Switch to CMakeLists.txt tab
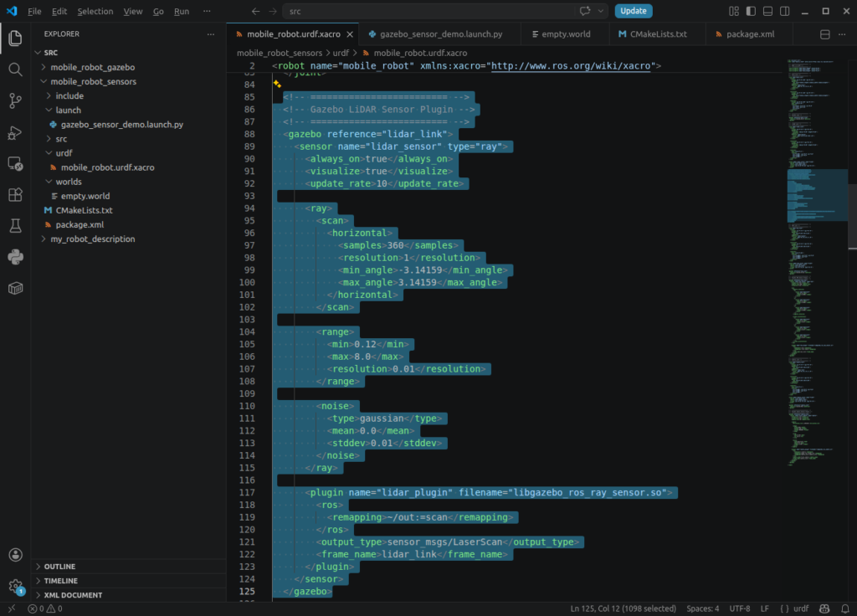The height and width of the screenshot is (616, 857). coord(658,33)
